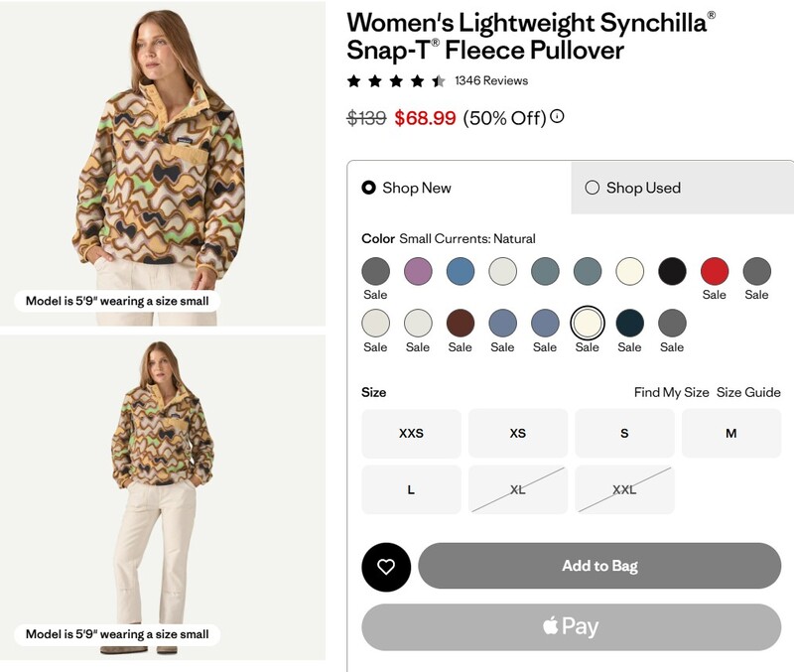The width and height of the screenshot is (794, 672).
Task: Choose size L
Action: (x=411, y=489)
